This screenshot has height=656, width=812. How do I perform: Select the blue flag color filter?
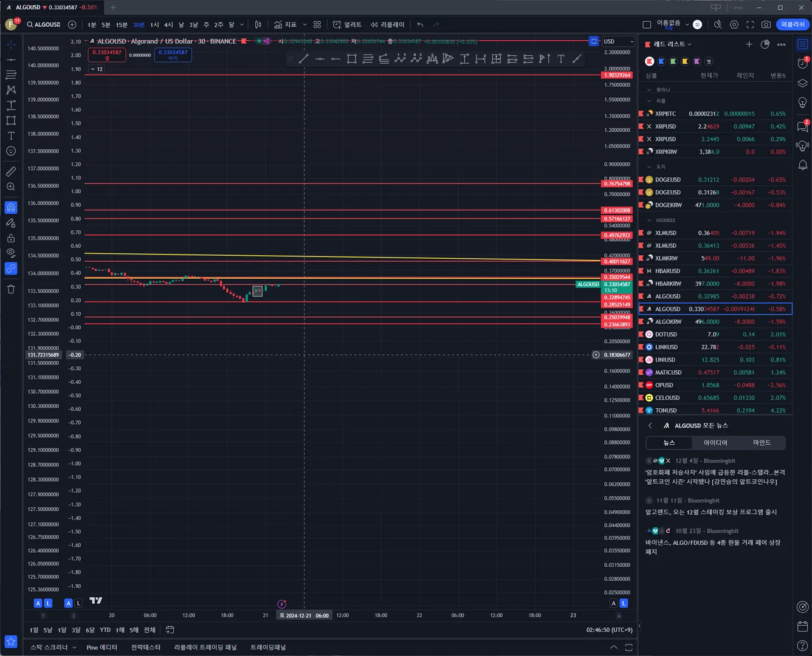click(x=661, y=61)
